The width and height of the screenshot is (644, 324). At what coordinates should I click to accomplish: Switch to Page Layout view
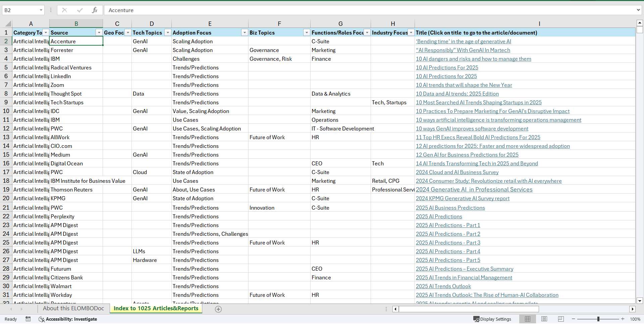(544, 319)
